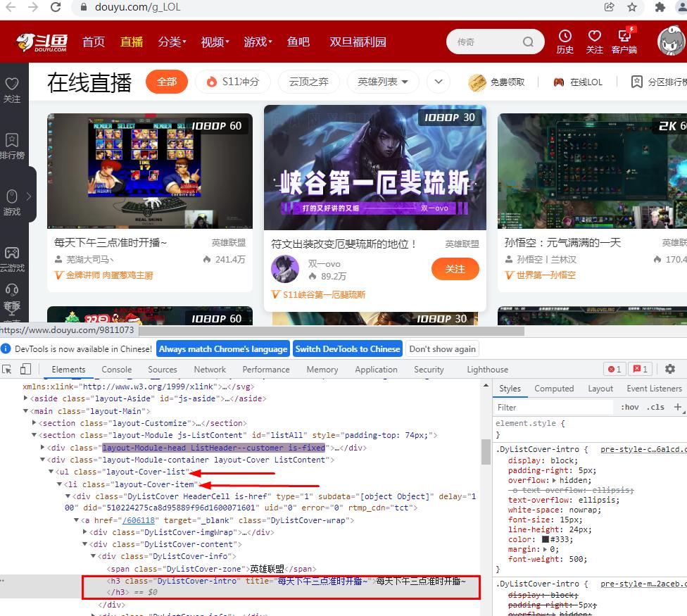Open 客服 headset in the left sidebar
Image resolution: width=687 pixels, height=616 pixels.
(x=12, y=298)
